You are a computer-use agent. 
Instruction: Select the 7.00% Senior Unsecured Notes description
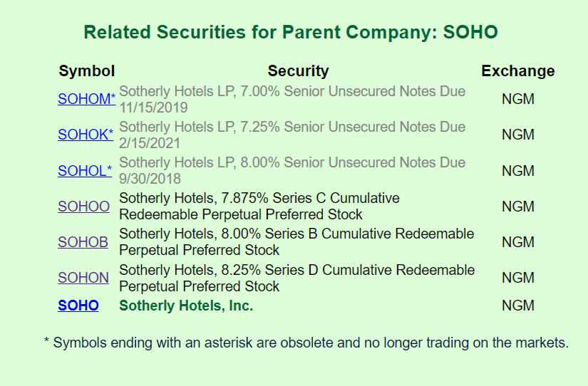tap(292, 100)
